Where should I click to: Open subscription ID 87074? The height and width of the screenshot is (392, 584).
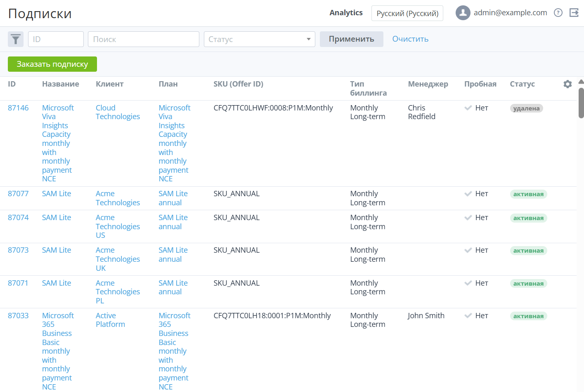point(18,218)
